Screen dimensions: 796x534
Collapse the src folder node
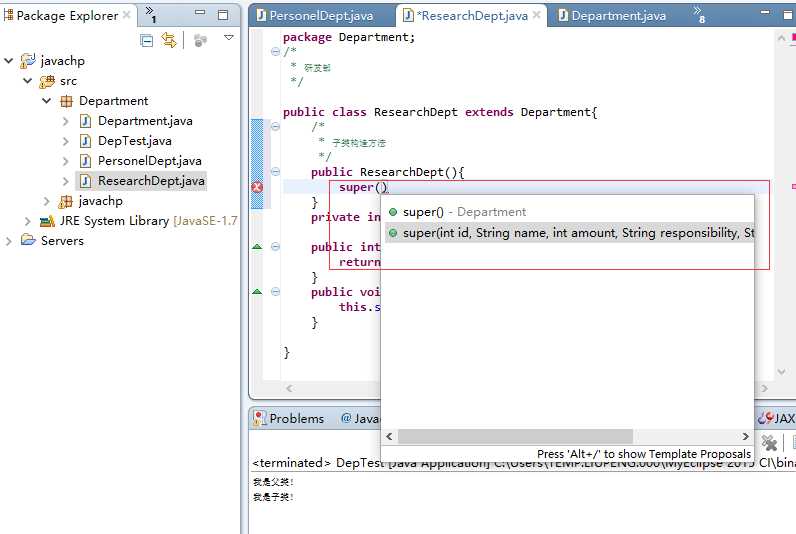(28, 81)
